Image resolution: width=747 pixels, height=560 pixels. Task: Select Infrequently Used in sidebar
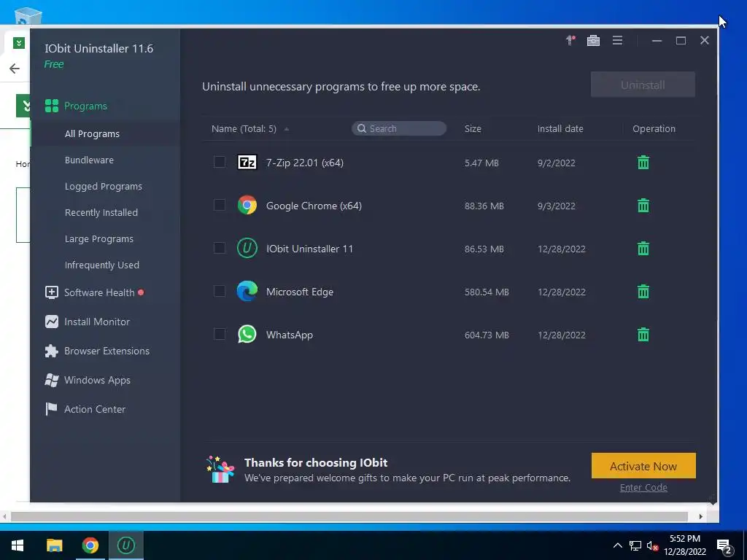point(102,265)
